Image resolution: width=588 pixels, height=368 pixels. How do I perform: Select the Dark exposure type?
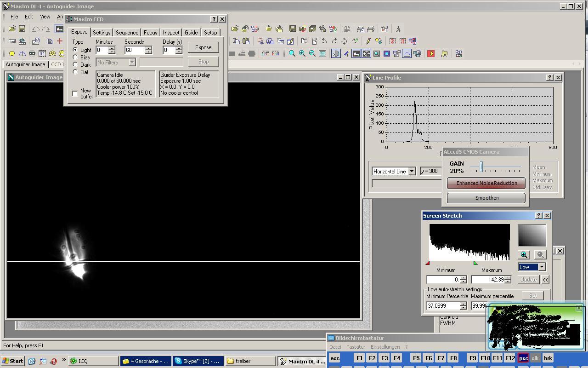(x=75, y=65)
